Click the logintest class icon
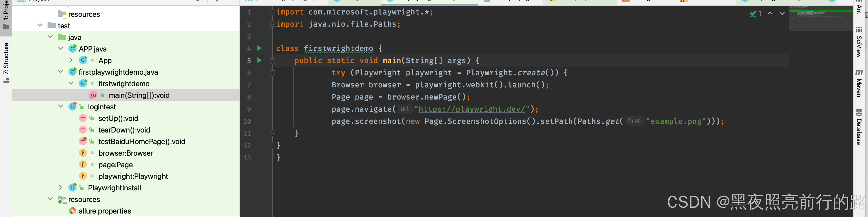868x217 pixels. [72, 106]
